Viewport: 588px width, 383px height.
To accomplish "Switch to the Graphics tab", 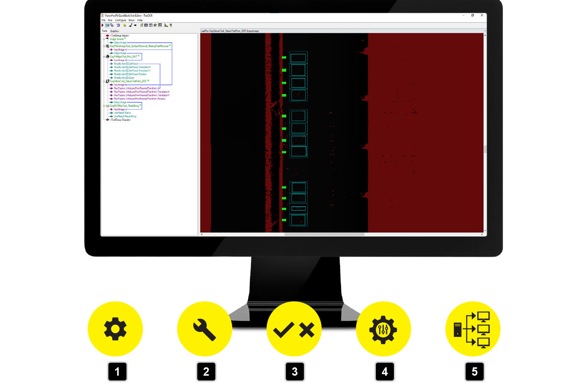I will pyautogui.click(x=114, y=31).
